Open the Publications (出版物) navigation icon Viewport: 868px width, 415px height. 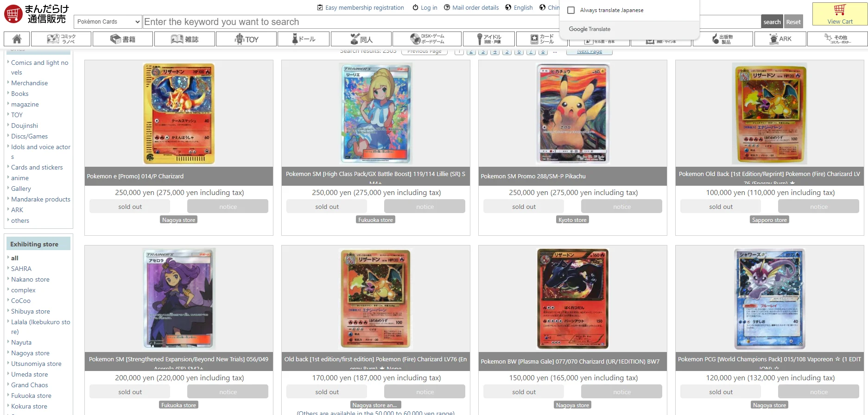(723, 39)
